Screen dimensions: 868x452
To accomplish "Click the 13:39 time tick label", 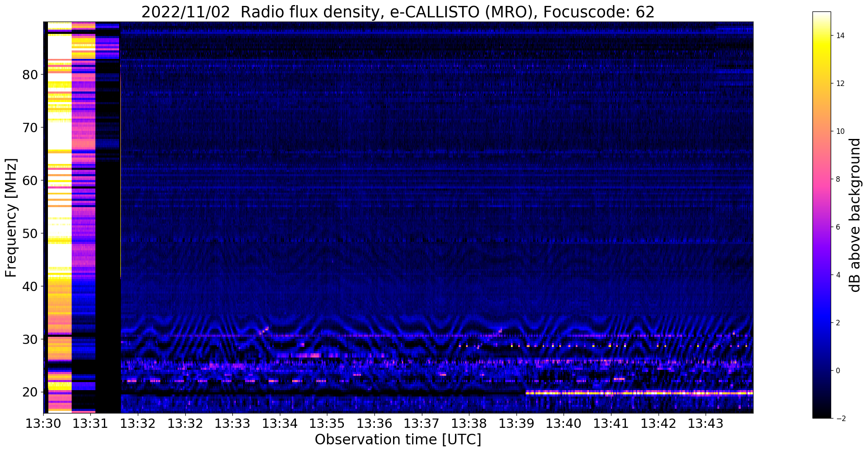I will pos(516,424).
